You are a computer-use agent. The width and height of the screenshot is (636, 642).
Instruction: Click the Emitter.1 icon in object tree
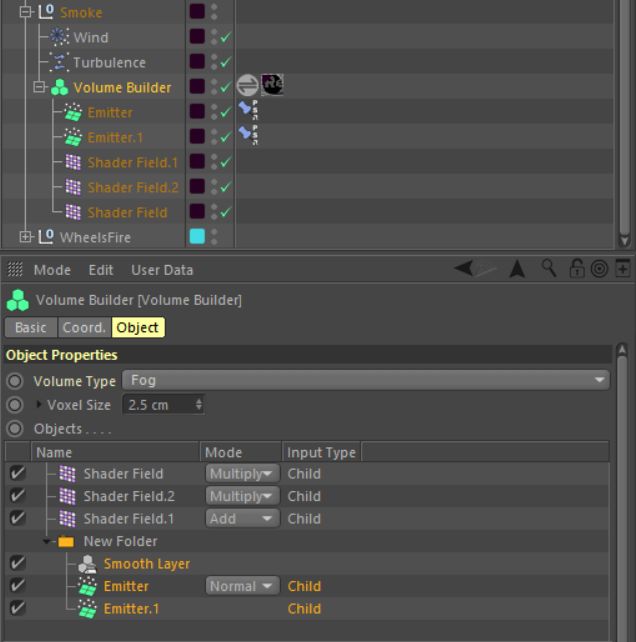click(74, 137)
